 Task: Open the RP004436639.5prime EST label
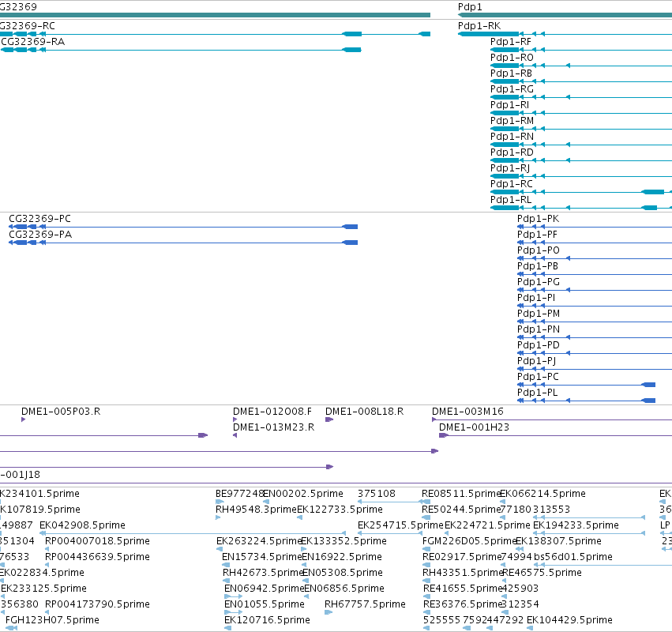pos(97,557)
